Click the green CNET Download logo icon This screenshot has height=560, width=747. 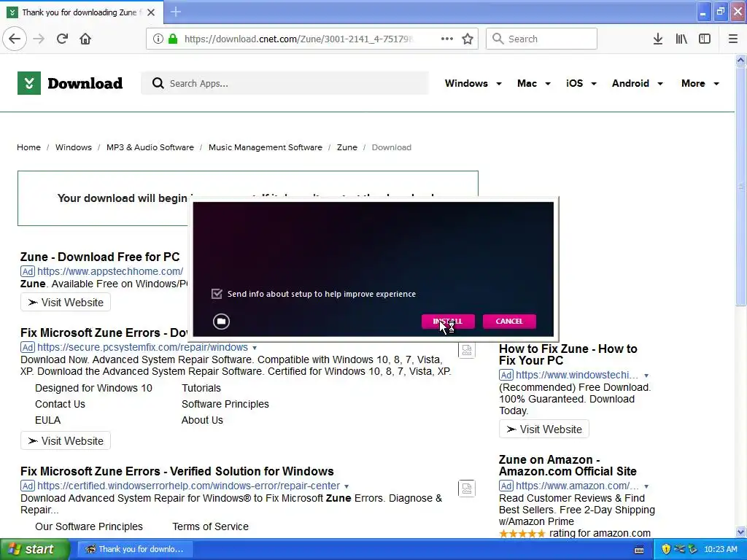[x=29, y=83]
